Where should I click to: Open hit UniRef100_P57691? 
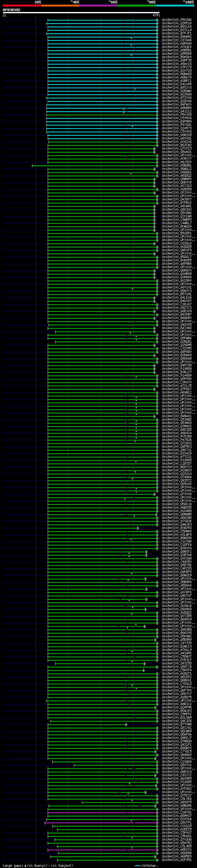pos(177,125)
